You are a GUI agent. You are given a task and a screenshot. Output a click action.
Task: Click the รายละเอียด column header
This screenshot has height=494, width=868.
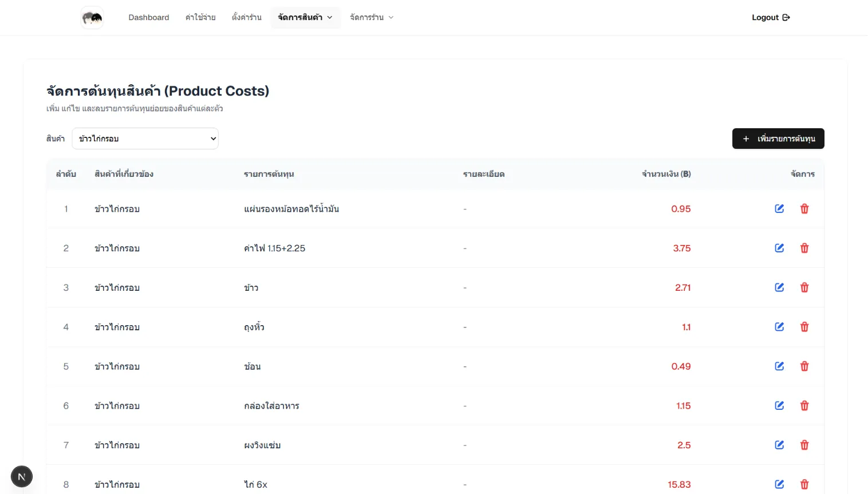(484, 174)
